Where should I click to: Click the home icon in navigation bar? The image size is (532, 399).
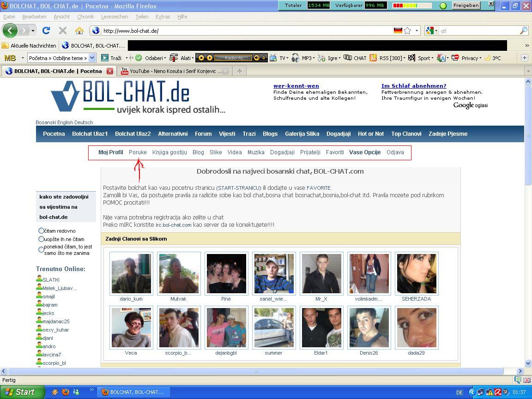click(79, 30)
